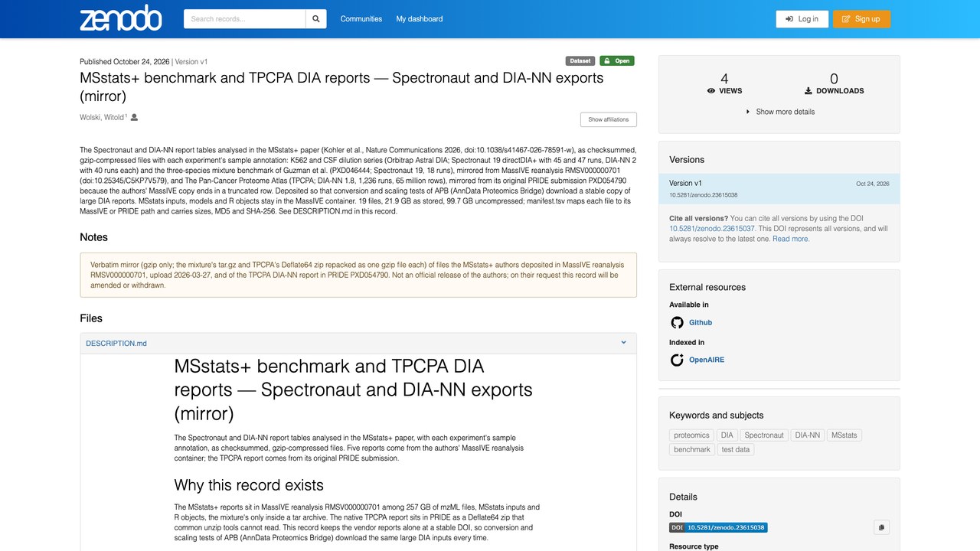
Task: Open author Wolski, Witold link
Action: 102,118
